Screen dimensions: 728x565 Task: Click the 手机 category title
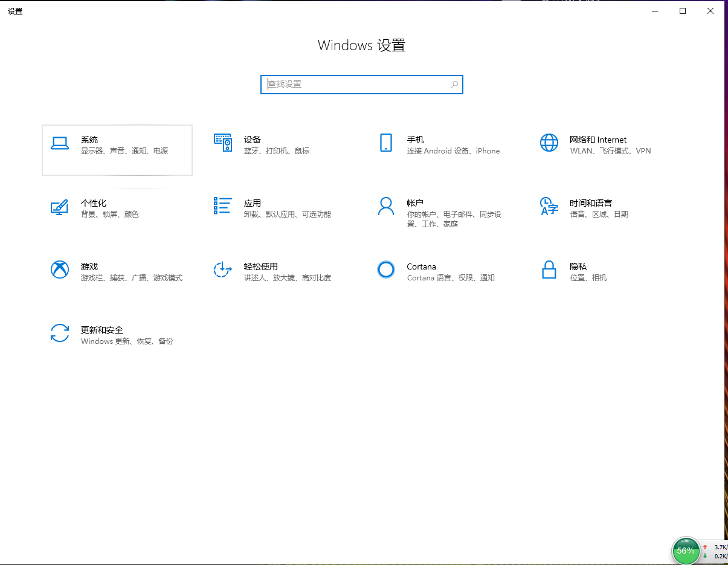click(x=416, y=140)
